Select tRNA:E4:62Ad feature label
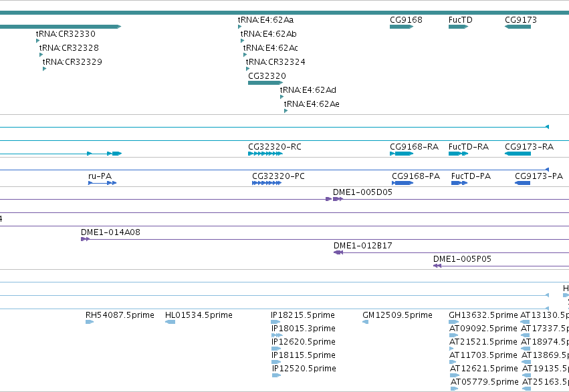 [x=308, y=90]
